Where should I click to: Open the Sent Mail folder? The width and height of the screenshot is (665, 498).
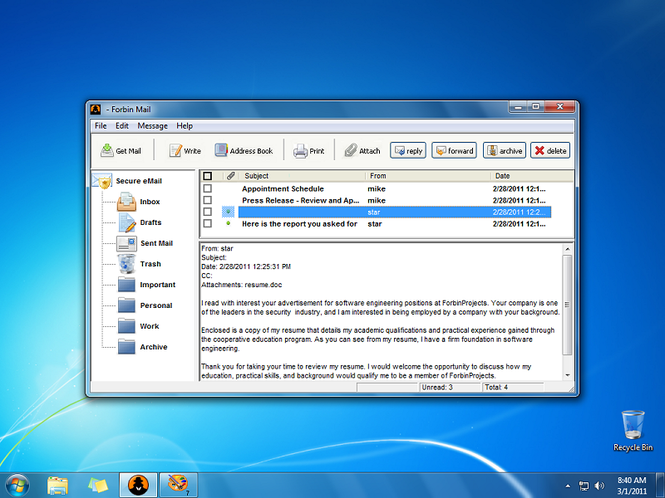145,243
